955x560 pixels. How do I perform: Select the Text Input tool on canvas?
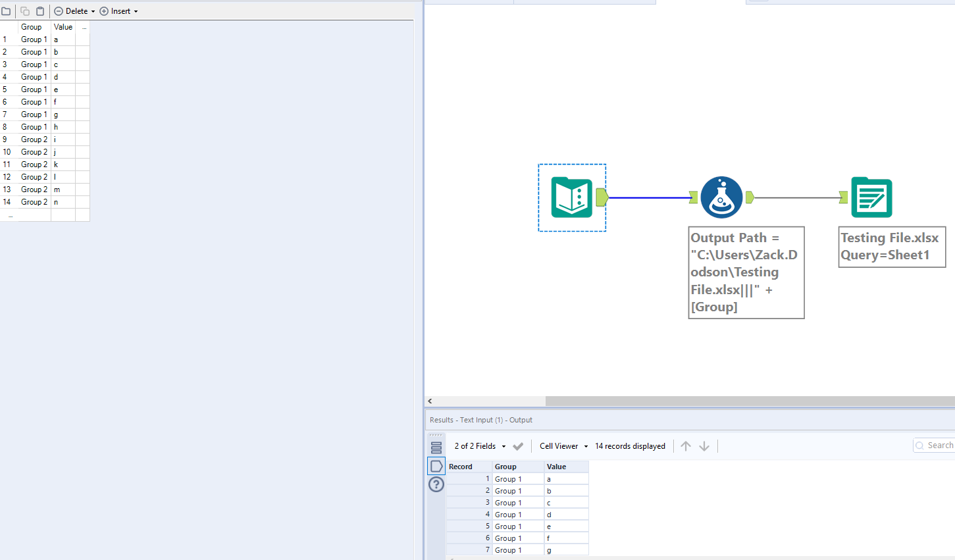click(571, 197)
